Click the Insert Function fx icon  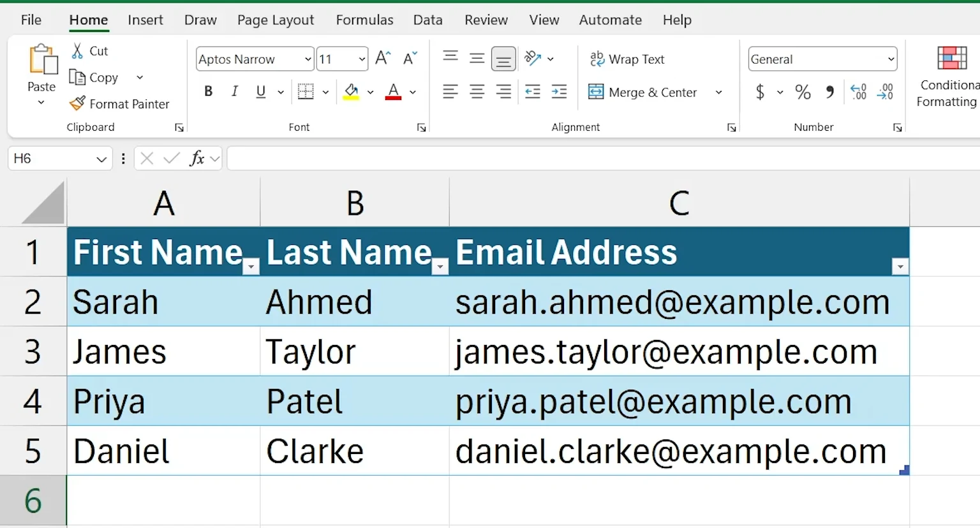197,158
